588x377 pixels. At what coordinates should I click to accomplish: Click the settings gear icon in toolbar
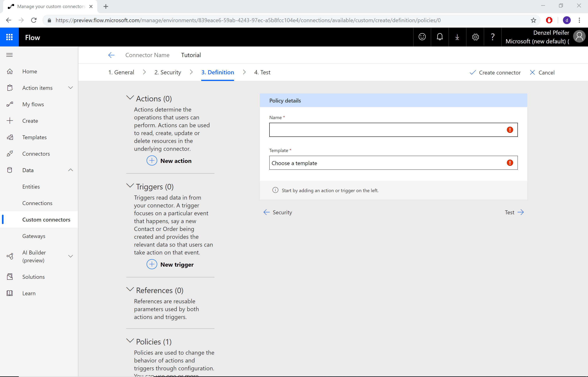pyautogui.click(x=475, y=37)
